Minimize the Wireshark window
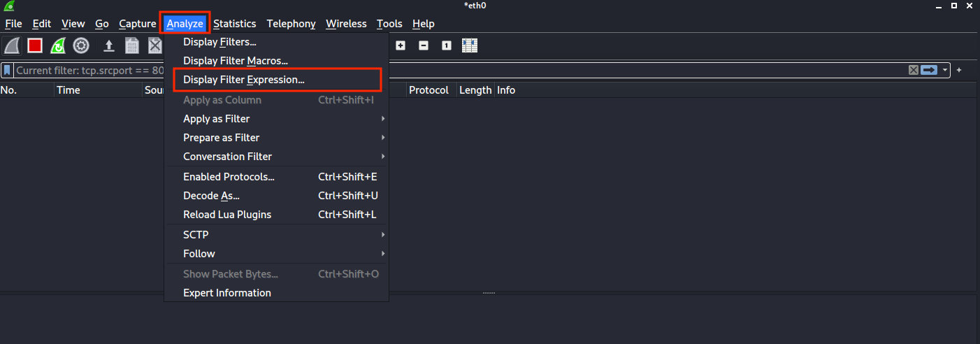 point(939,6)
